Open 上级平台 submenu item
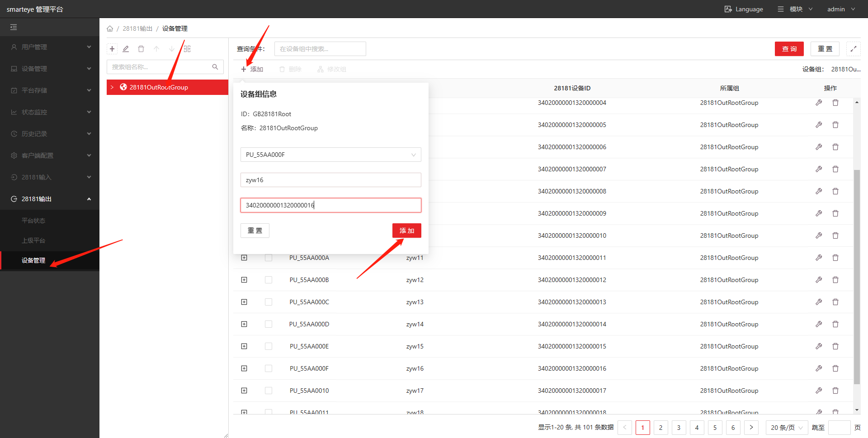 (33, 240)
